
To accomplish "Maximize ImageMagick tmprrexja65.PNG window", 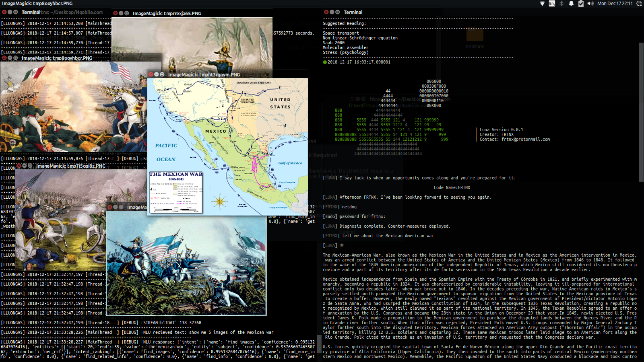I will tap(127, 13).
